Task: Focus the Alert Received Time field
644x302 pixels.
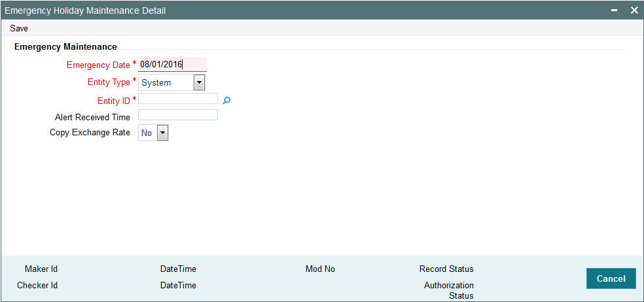Action: pyautogui.click(x=178, y=115)
